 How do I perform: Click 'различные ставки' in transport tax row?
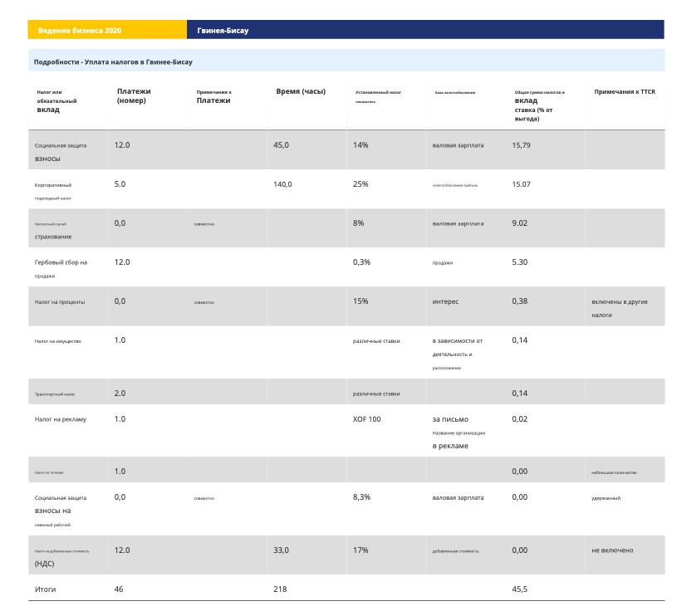376,394
